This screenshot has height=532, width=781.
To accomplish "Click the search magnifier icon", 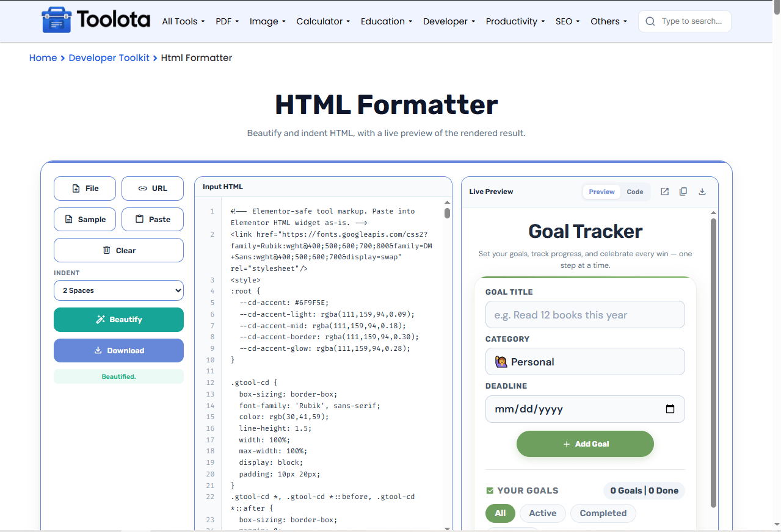I will (650, 21).
